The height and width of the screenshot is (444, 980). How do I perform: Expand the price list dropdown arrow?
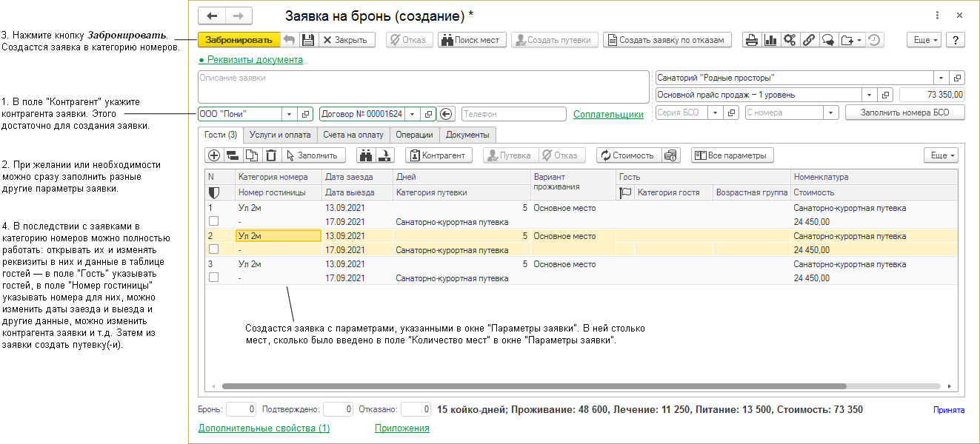pyautogui.click(x=868, y=95)
